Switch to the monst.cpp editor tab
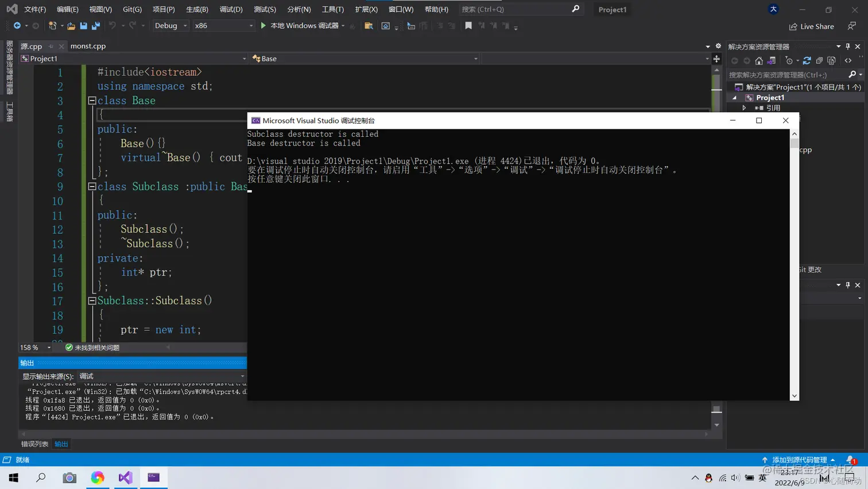 click(88, 46)
